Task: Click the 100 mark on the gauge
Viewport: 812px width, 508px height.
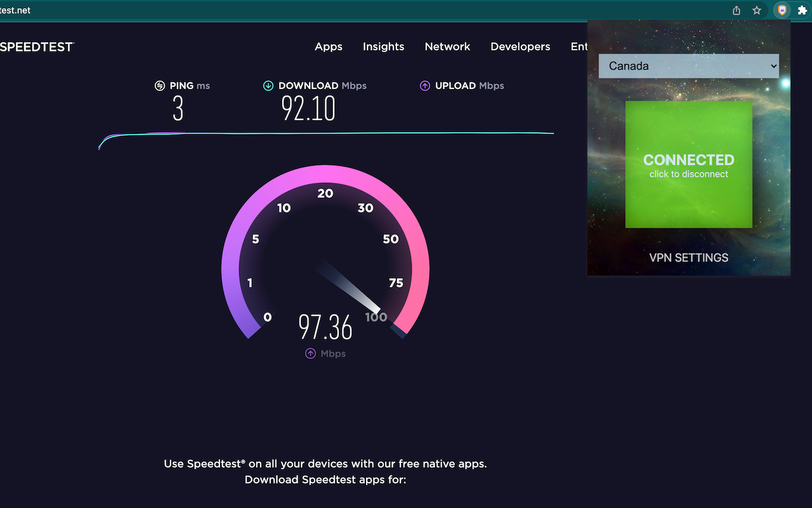Action: 376,317
